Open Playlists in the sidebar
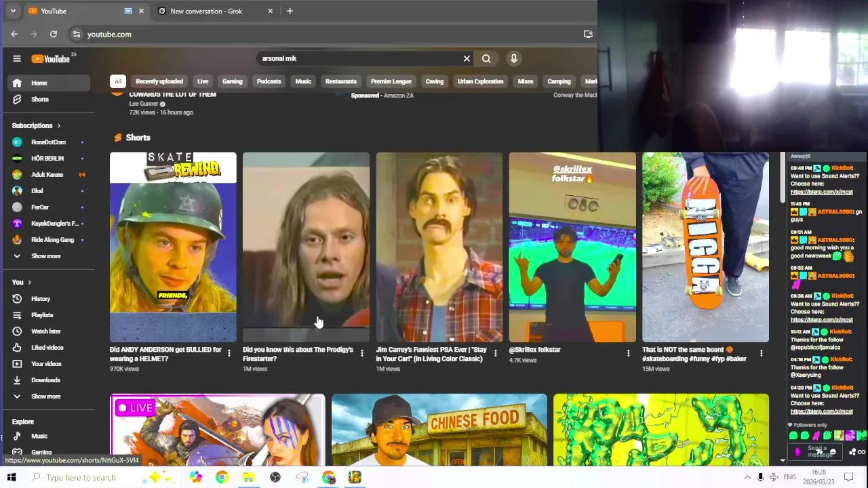The width and height of the screenshot is (868, 488). pos(47,314)
